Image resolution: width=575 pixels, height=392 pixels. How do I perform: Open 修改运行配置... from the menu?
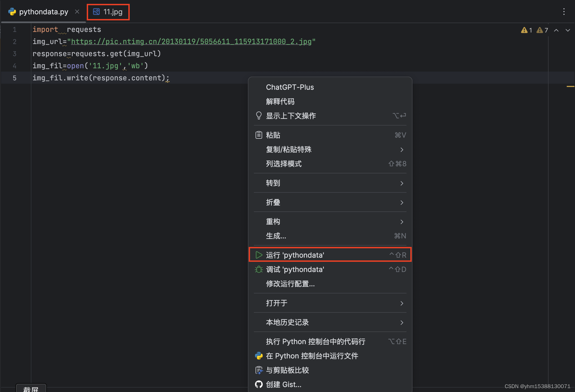coord(330,284)
